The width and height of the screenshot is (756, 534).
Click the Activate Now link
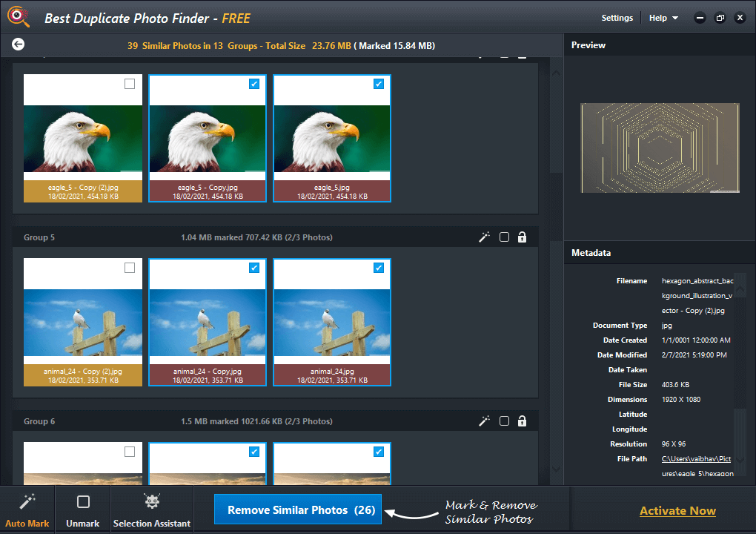click(x=677, y=510)
